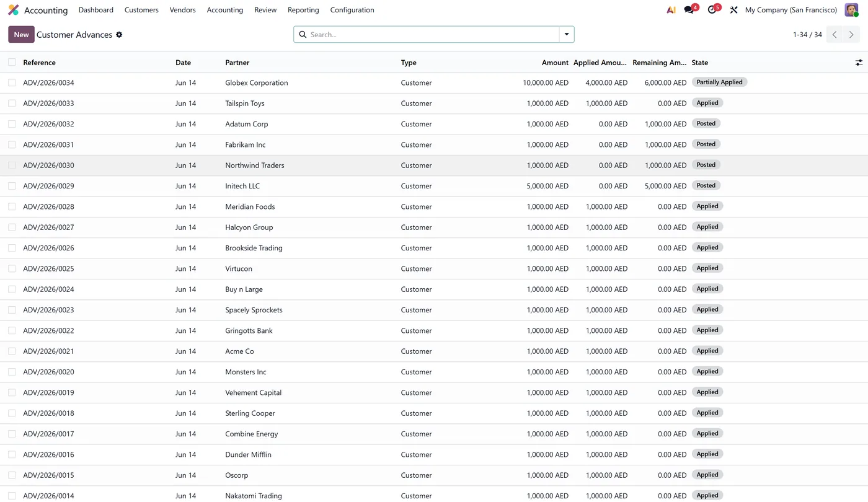
Task: Click the 5,000.00 AED amount for Initech
Action: 547,186
